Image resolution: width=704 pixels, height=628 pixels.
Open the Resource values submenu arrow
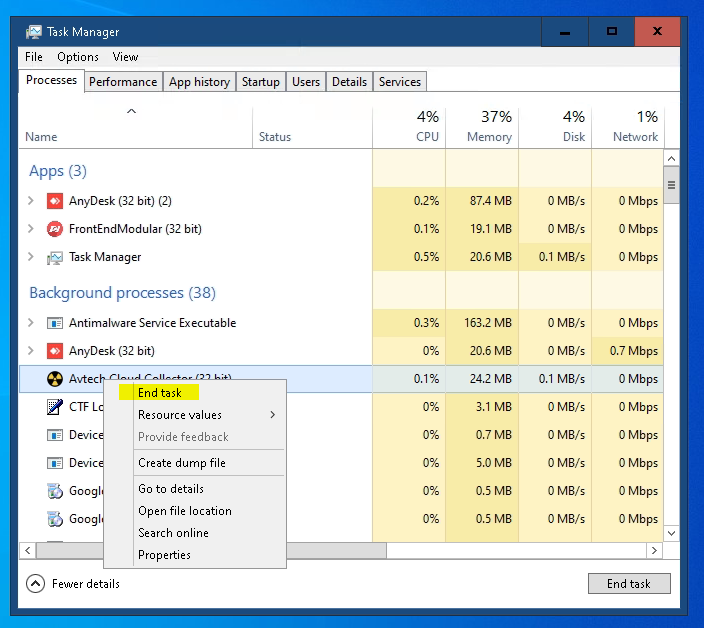tap(273, 415)
